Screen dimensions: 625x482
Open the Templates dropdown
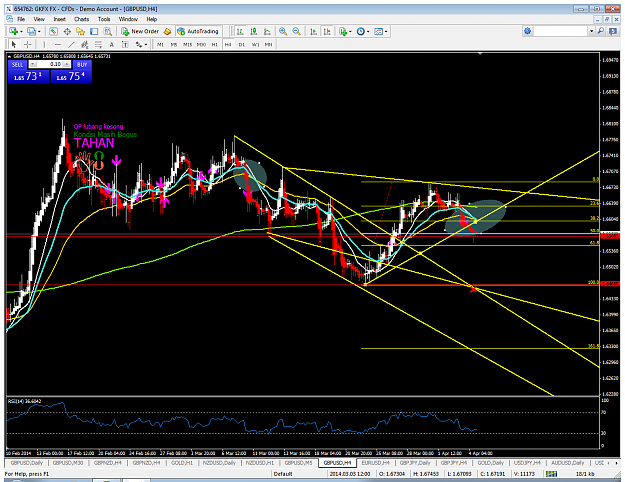(381, 31)
